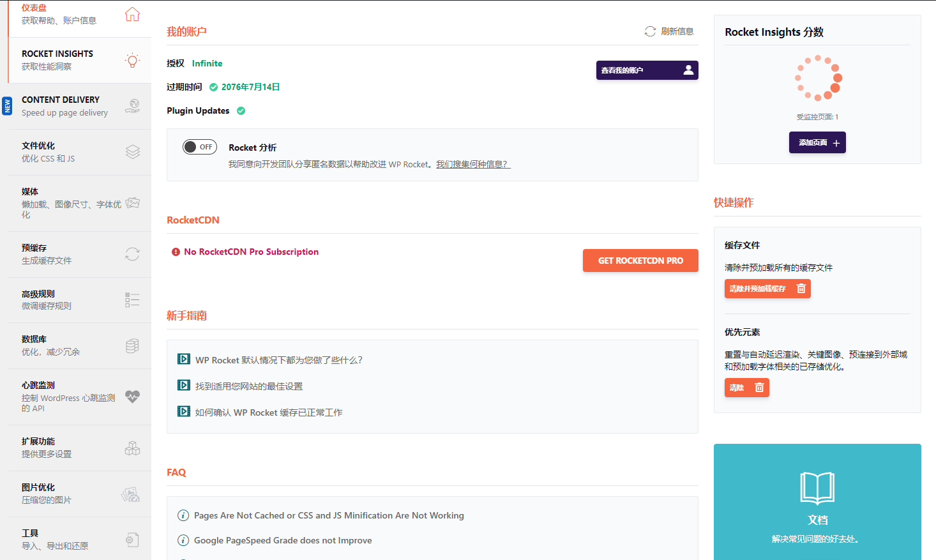Click the red warning icon for RocketCDN
This screenshot has height=560, width=936.
(176, 252)
